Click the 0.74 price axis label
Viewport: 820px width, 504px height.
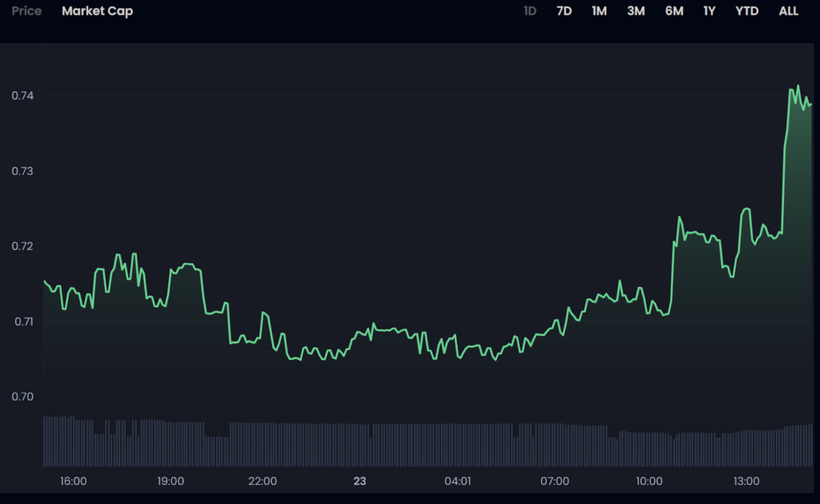(22, 96)
